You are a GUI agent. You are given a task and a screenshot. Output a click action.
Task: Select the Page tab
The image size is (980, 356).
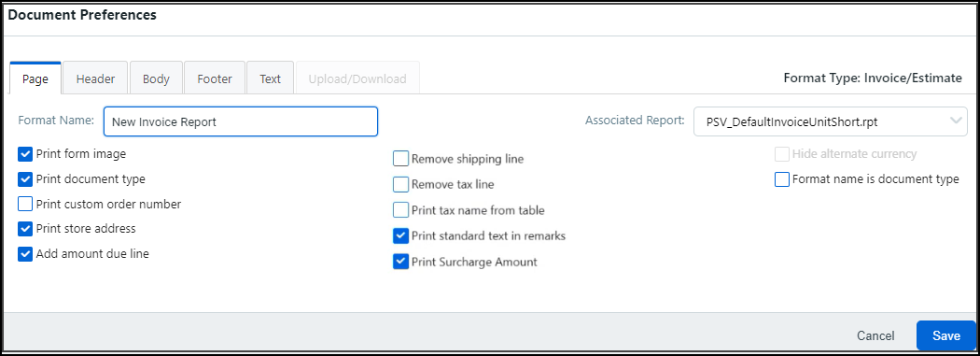[x=35, y=78]
